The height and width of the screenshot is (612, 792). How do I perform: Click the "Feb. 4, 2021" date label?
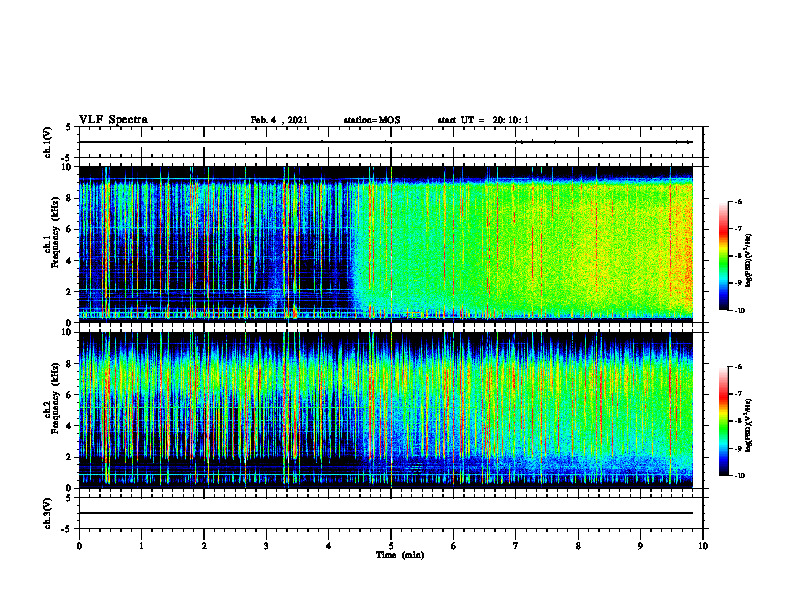[279, 120]
